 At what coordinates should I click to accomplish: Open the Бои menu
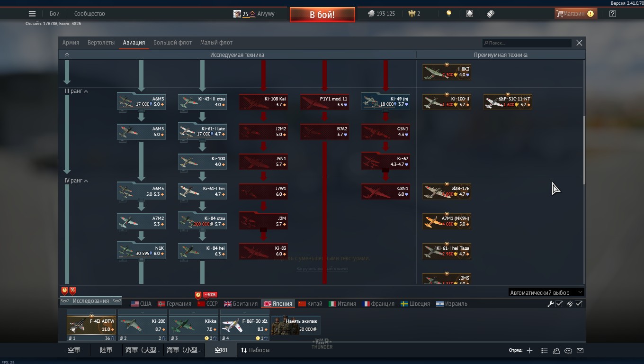click(x=55, y=14)
